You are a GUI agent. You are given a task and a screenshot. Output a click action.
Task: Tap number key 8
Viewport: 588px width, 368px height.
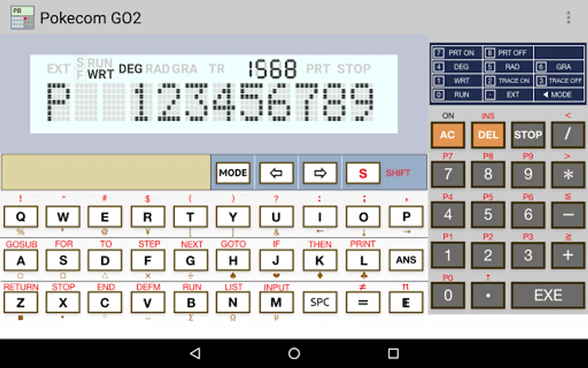[x=488, y=175]
